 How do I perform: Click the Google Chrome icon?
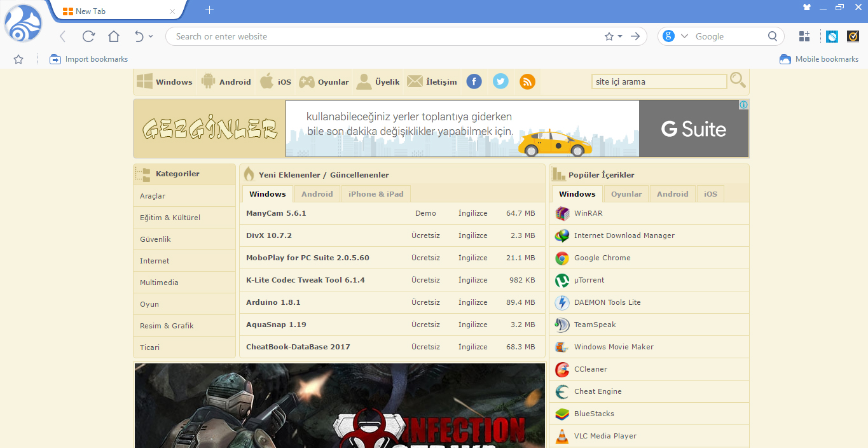click(561, 258)
